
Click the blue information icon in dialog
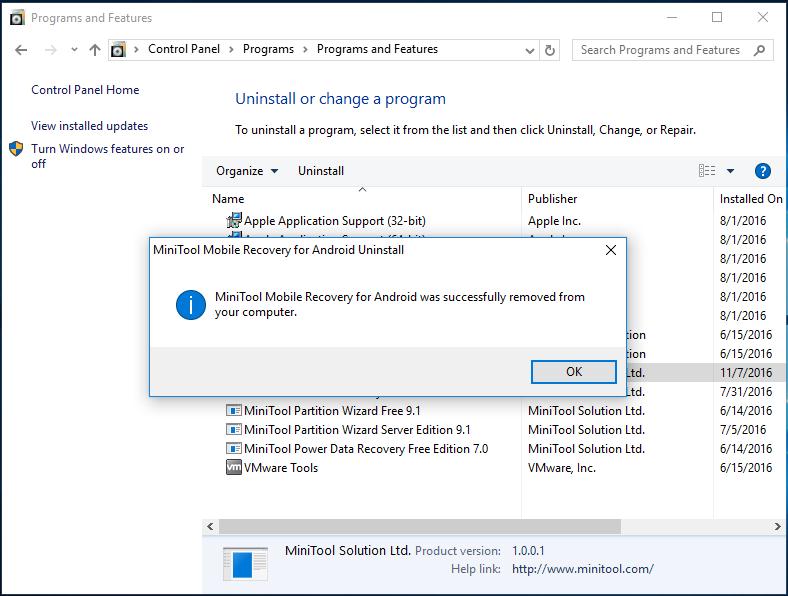click(191, 305)
